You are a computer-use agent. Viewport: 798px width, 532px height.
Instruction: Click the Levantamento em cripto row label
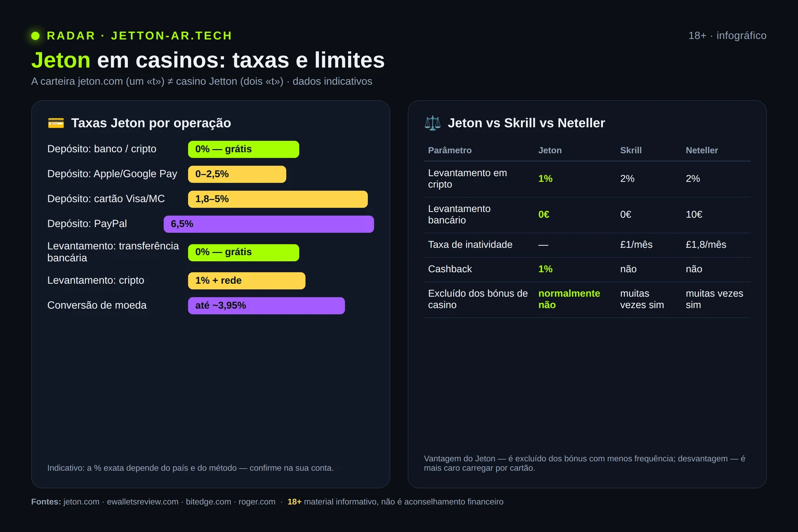click(468, 179)
